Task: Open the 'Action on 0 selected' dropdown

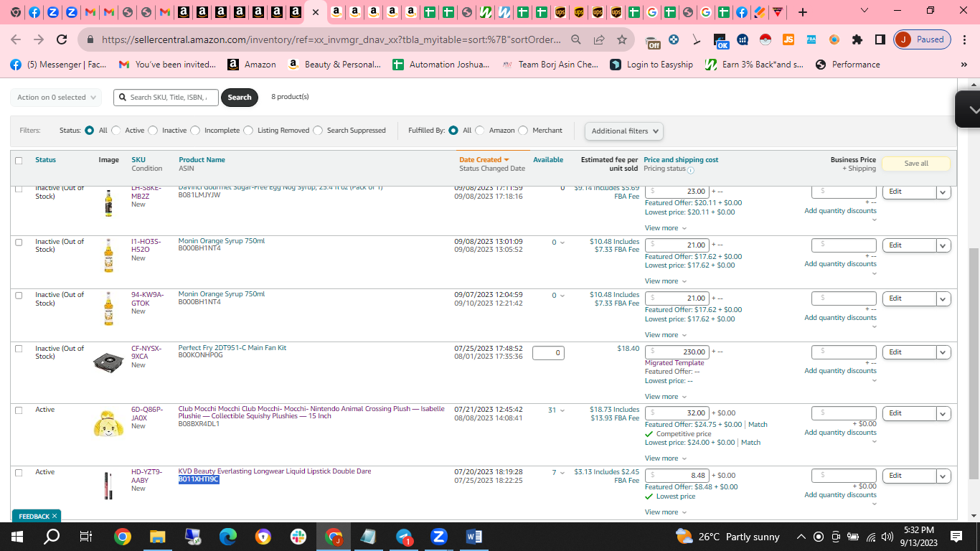Action: [x=56, y=98]
